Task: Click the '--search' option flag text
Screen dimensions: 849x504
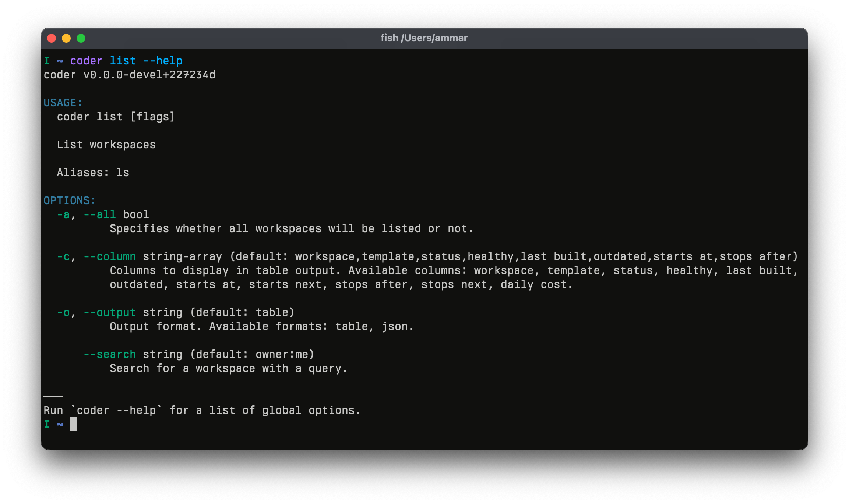Action: click(x=109, y=354)
